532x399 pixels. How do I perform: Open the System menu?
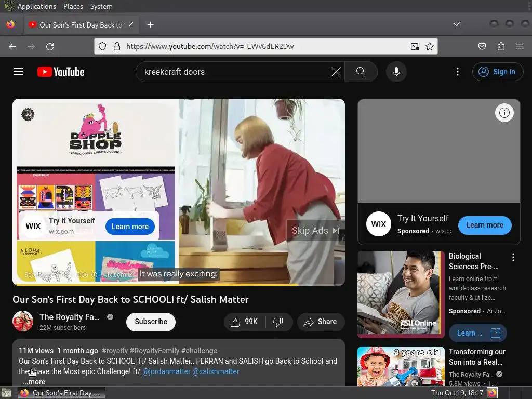coord(101,6)
